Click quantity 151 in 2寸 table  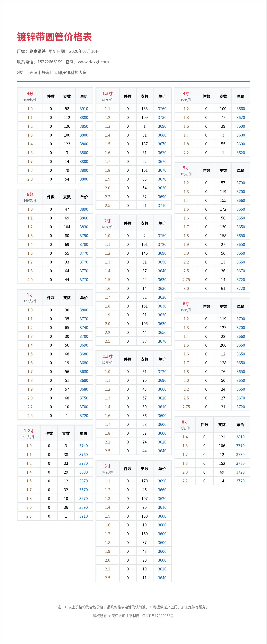pos(145,306)
